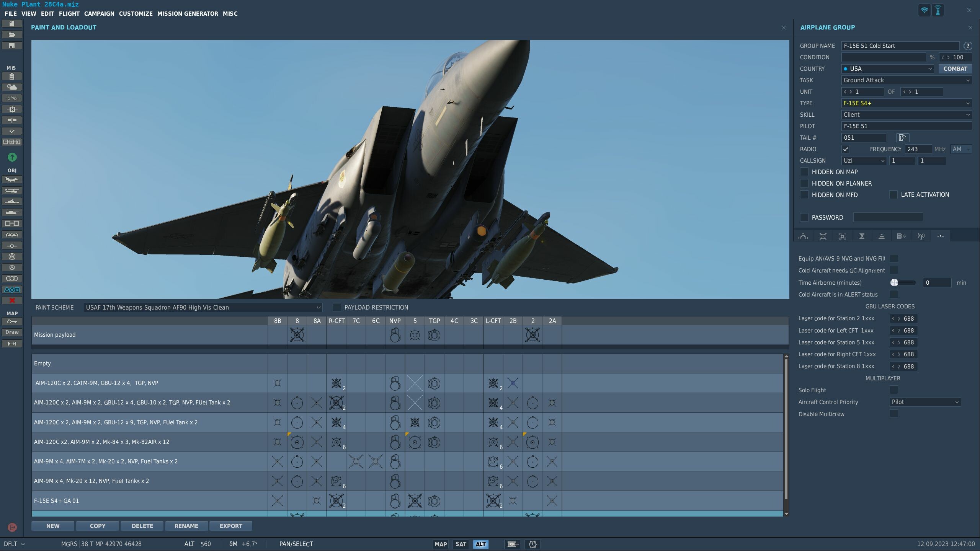
Task: Uncheck the RADIO checkbox
Action: tap(845, 149)
